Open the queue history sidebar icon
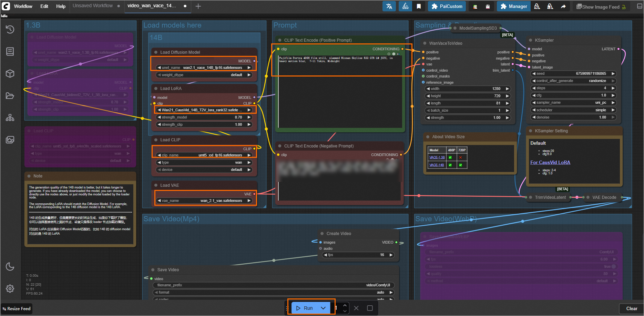 (10, 30)
